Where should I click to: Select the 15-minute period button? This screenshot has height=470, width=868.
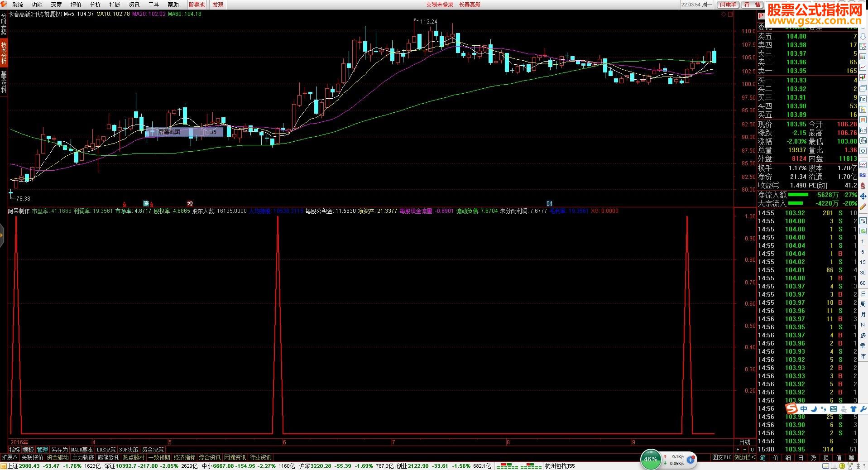click(863, 262)
